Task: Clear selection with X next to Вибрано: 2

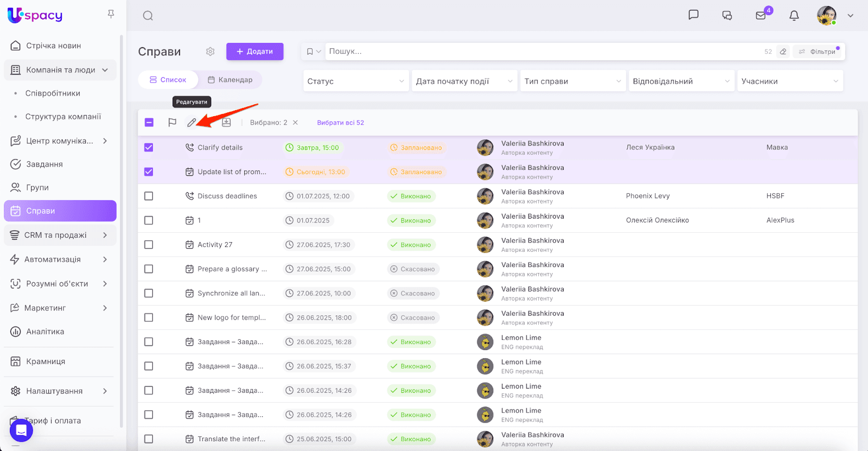Action: [295, 123]
